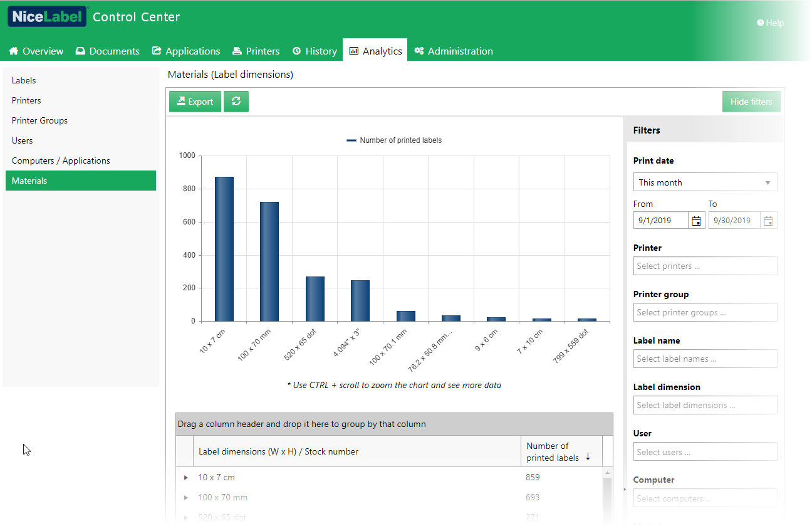Click the Hide filters button
Screen dimensions: 812x526
[x=751, y=102]
